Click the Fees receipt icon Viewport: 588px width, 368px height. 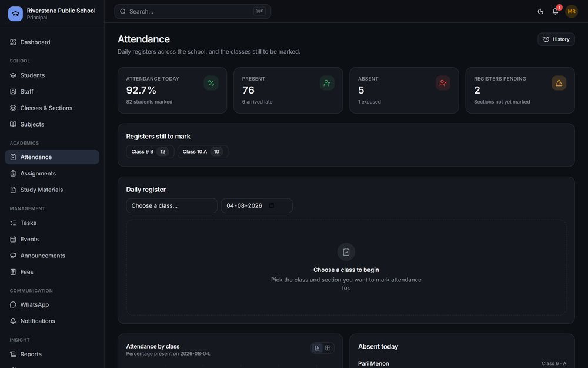(x=13, y=272)
